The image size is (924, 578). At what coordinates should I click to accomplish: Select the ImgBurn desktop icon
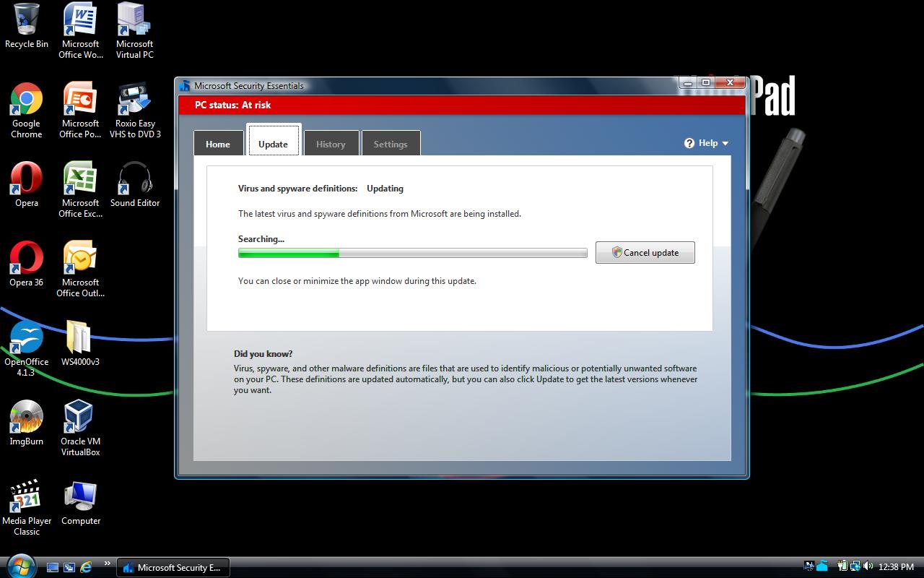point(27,423)
